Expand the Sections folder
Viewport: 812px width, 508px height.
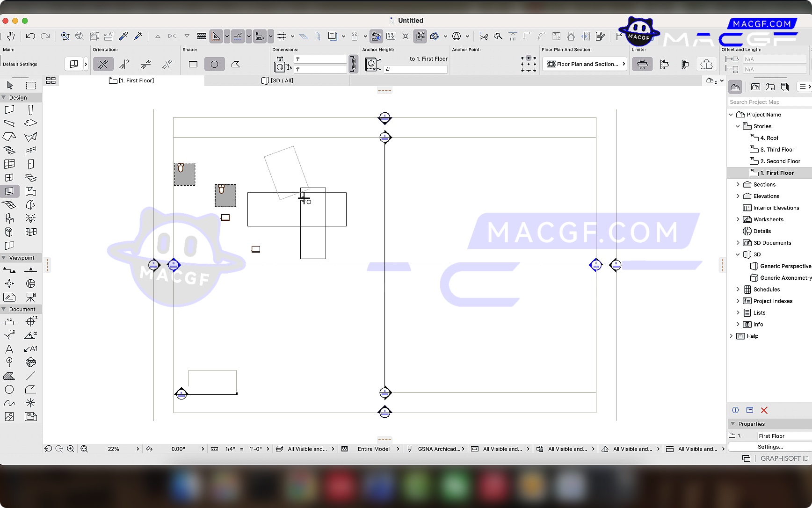click(x=738, y=185)
